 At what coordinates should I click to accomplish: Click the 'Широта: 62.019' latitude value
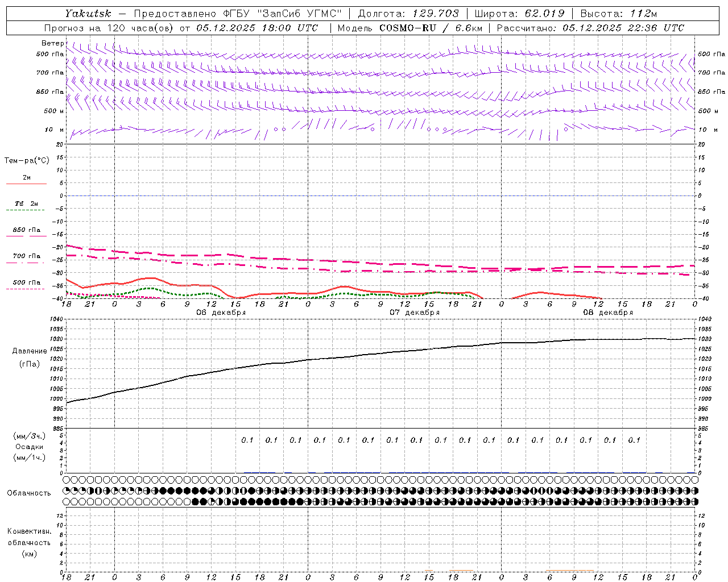[519, 14]
